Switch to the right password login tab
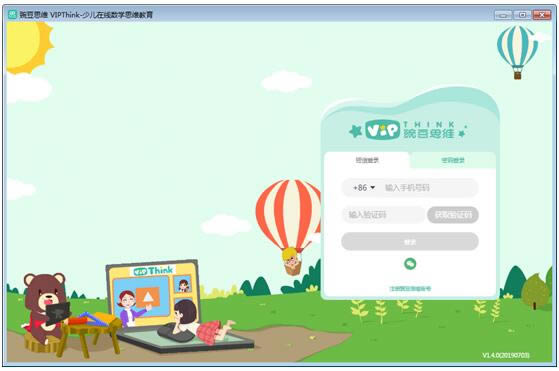 pyautogui.click(x=453, y=160)
